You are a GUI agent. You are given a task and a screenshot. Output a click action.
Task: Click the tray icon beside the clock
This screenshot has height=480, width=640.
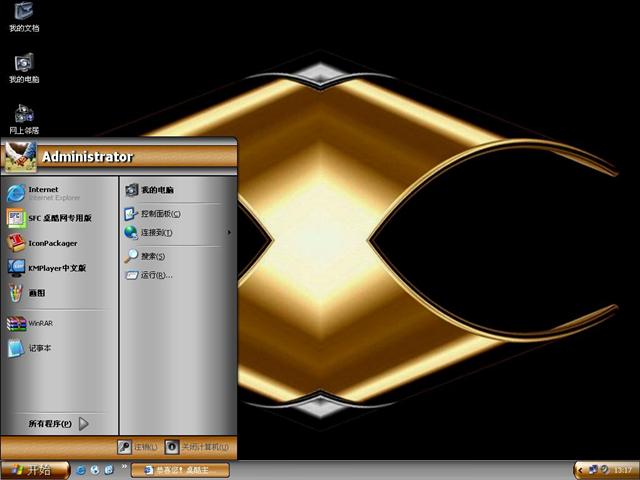[x=604, y=470]
